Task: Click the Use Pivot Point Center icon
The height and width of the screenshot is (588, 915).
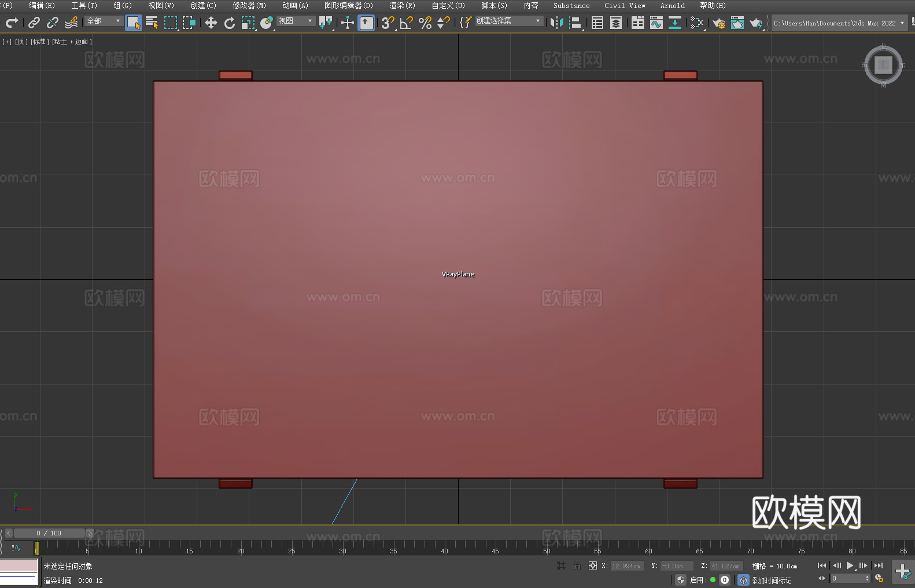Action: pos(326,23)
